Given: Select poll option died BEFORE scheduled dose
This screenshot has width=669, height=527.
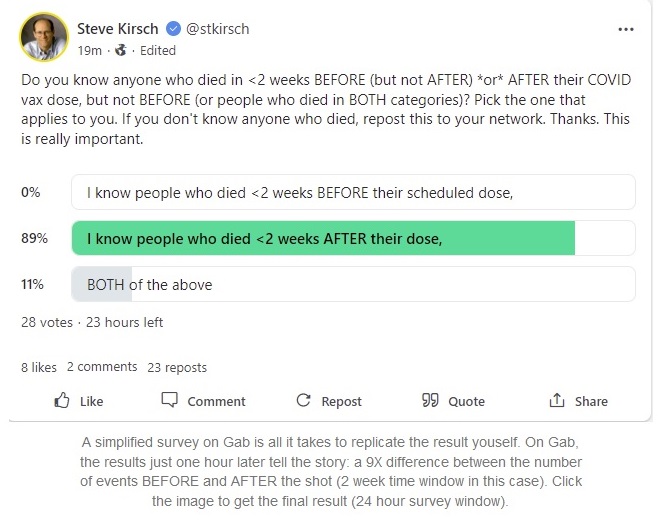Looking at the screenshot, I should point(353,192).
